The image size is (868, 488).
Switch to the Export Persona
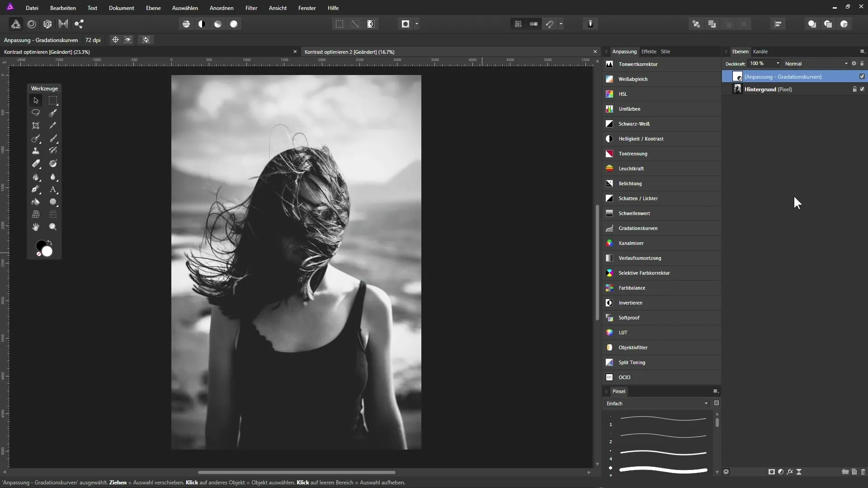tap(79, 24)
